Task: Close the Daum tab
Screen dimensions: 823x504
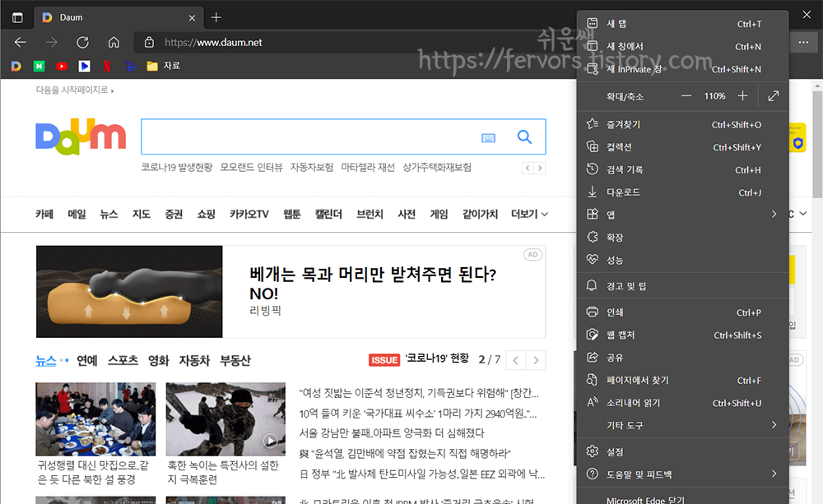Action: [x=192, y=18]
